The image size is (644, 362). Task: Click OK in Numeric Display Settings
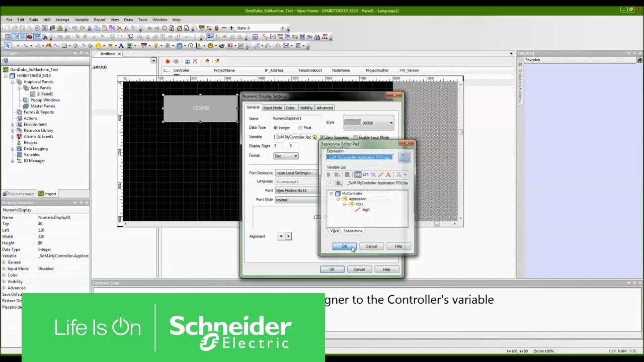(x=332, y=269)
